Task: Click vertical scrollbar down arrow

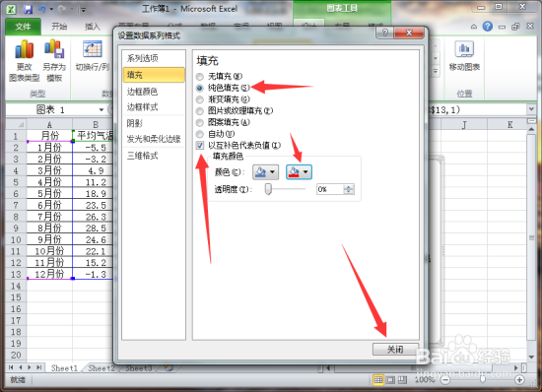Action: click(x=531, y=358)
